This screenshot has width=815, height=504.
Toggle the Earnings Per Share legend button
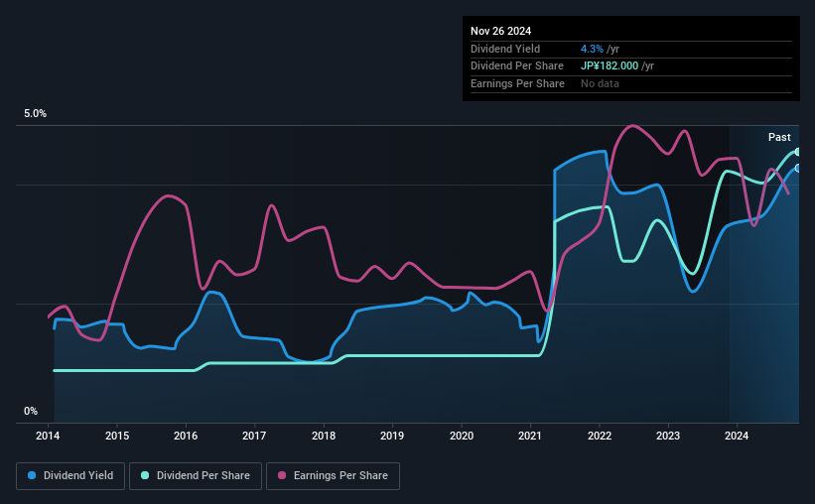[x=334, y=476]
